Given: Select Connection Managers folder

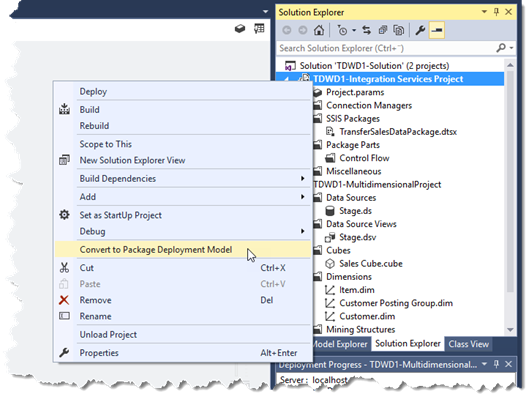Looking at the screenshot, I should tap(369, 105).
